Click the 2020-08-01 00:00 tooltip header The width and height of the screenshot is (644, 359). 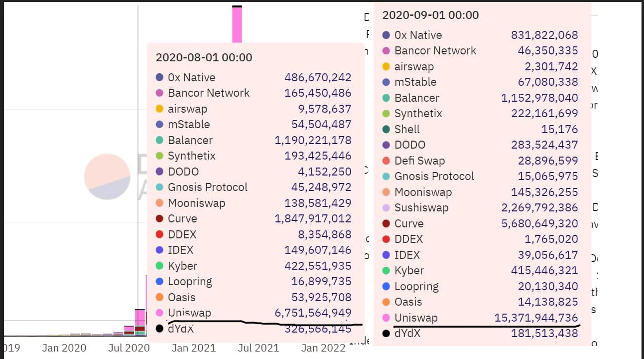204,57
